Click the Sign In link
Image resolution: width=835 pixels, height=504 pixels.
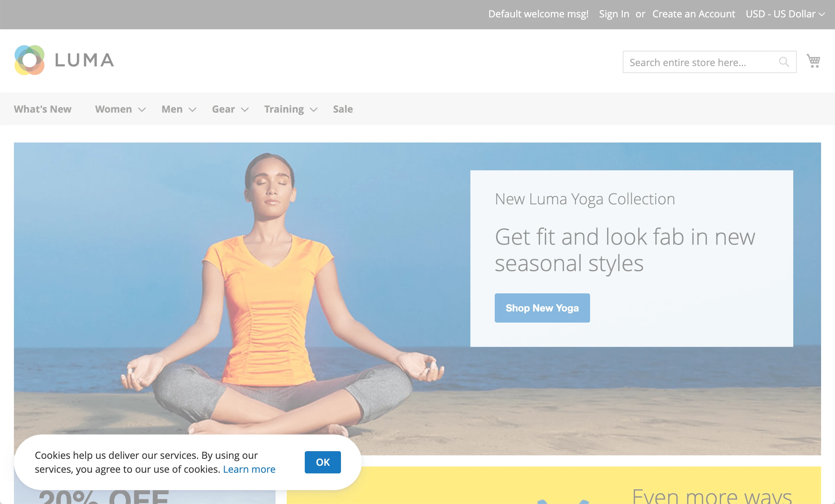[x=614, y=14]
